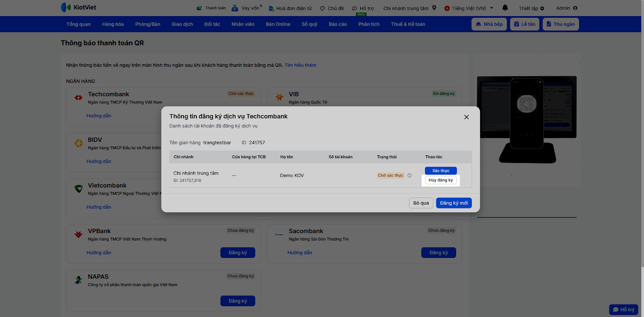The height and width of the screenshot is (317, 644).
Task: Click the QR payment device preview image
Action: point(527,120)
